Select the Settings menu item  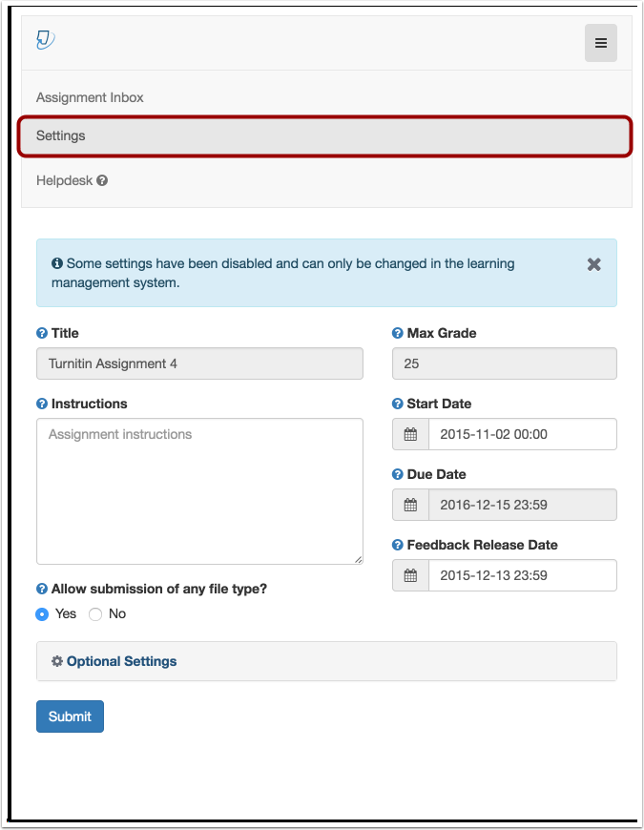pos(325,136)
